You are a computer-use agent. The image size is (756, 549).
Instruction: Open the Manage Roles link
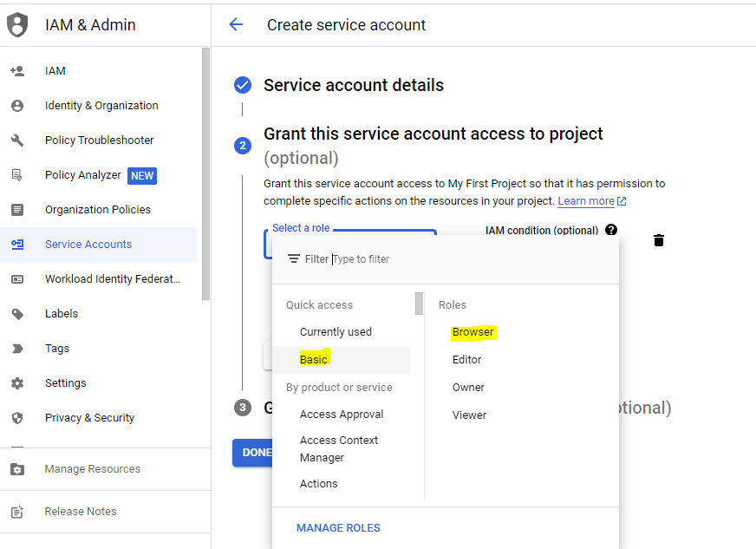(338, 528)
